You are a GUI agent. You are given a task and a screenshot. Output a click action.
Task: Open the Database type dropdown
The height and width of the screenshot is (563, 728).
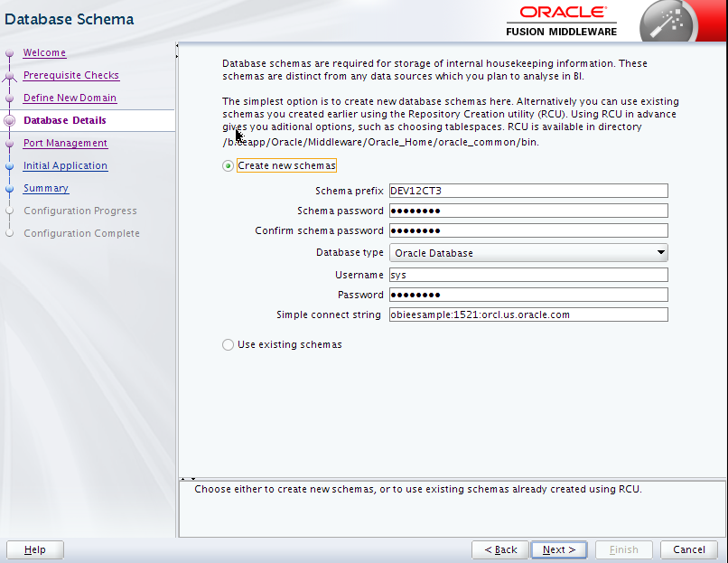coord(528,253)
